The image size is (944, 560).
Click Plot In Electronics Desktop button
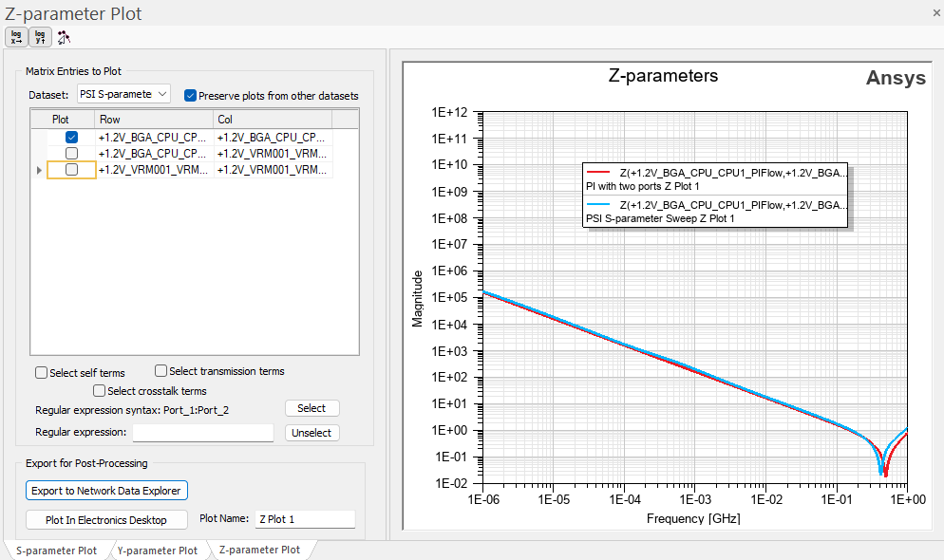(x=106, y=520)
